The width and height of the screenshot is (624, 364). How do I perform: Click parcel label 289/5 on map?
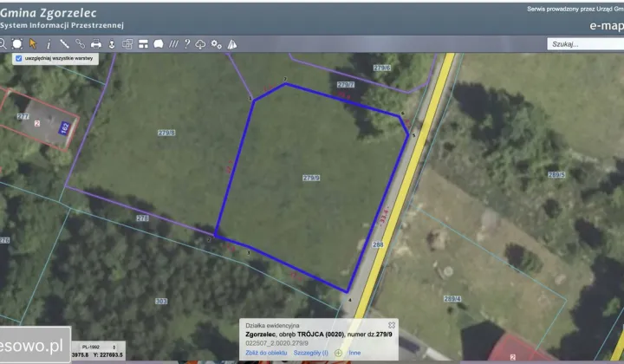click(x=556, y=175)
